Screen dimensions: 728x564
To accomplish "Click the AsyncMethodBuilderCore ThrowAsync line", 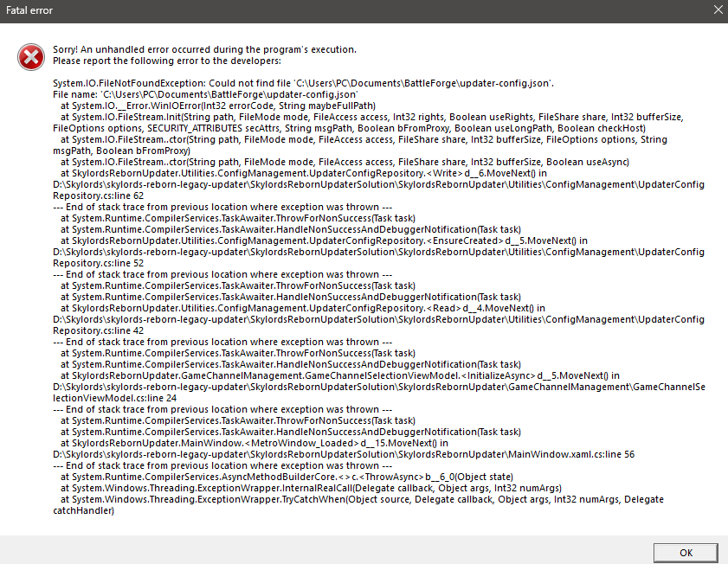I will [287, 477].
